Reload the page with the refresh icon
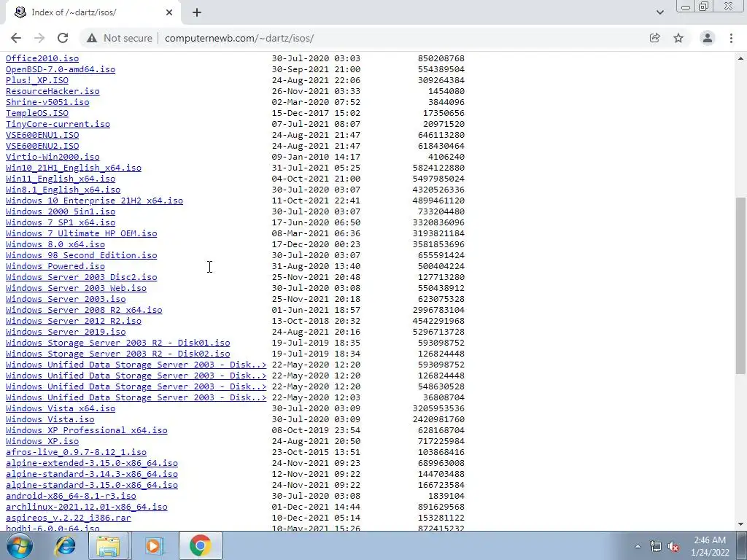The height and width of the screenshot is (560, 747). (x=63, y=38)
